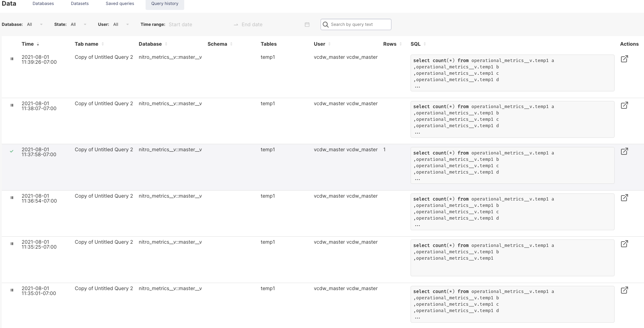Toggle sorting on the Rows column
This screenshot has width=644, height=328.
coord(400,44)
